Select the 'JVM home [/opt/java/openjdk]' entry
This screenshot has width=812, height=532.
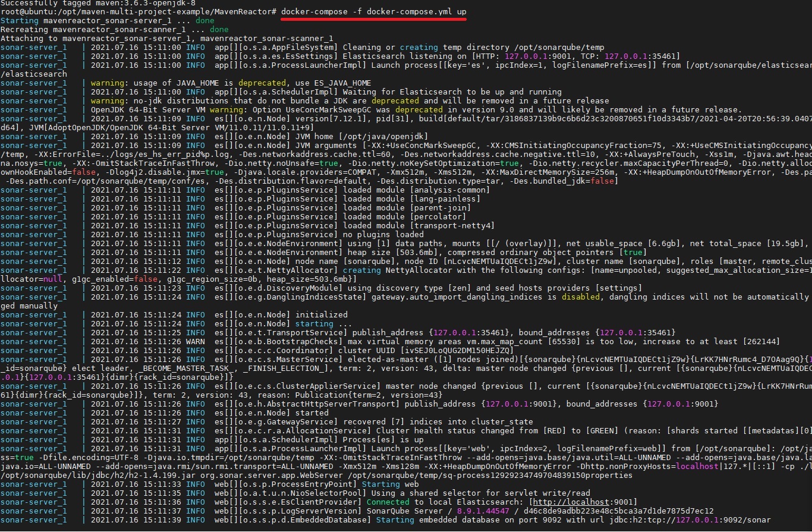[363, 137]
